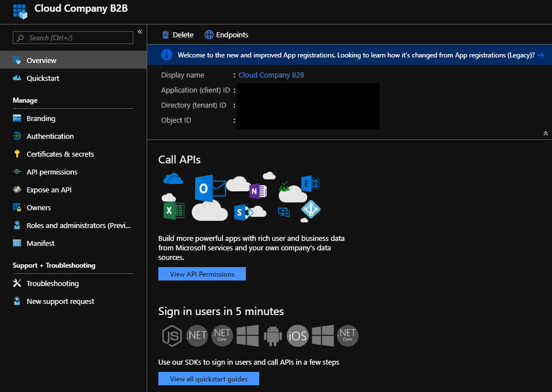Viewport: 552px width, 392px height.
Task: Delete this app registration
Action: tap(177, 35)
